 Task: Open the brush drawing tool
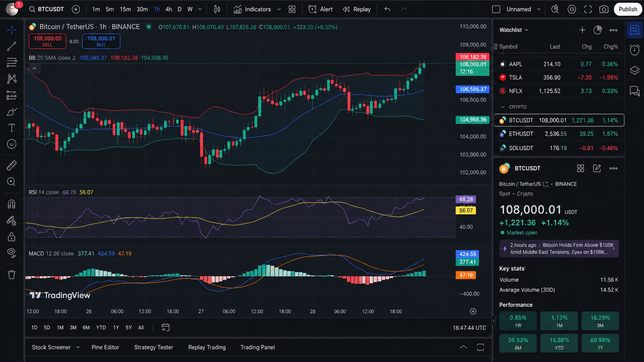click(12, 111)
